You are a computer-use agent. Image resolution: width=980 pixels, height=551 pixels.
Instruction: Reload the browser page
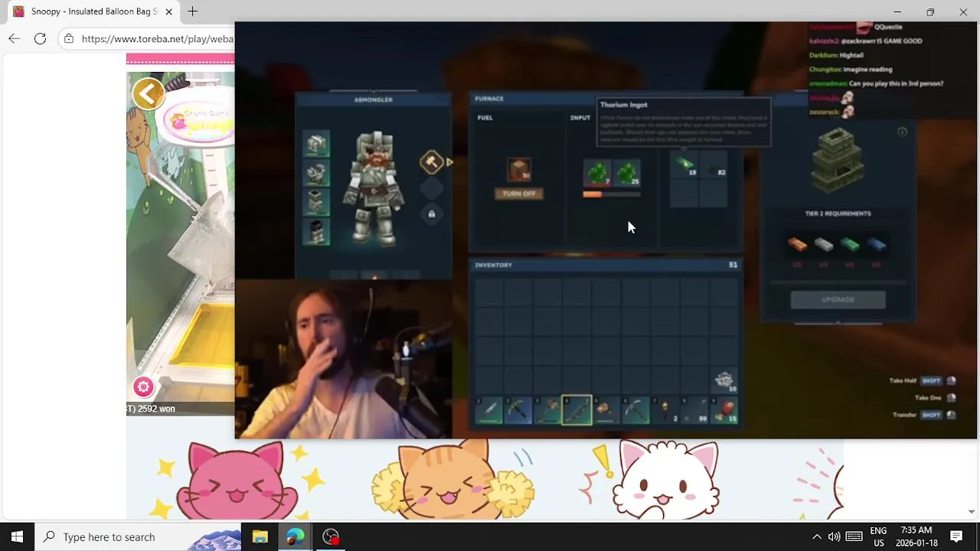pyautogui.click(x=40, y=38)
